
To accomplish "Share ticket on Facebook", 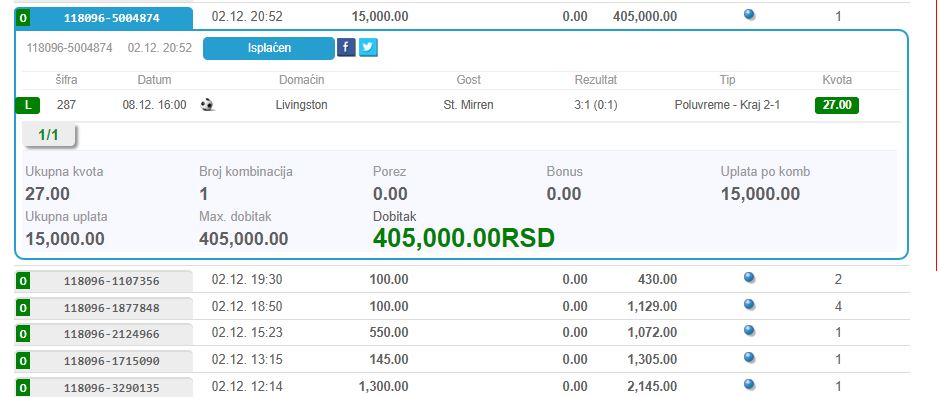I will click(346, 47).
